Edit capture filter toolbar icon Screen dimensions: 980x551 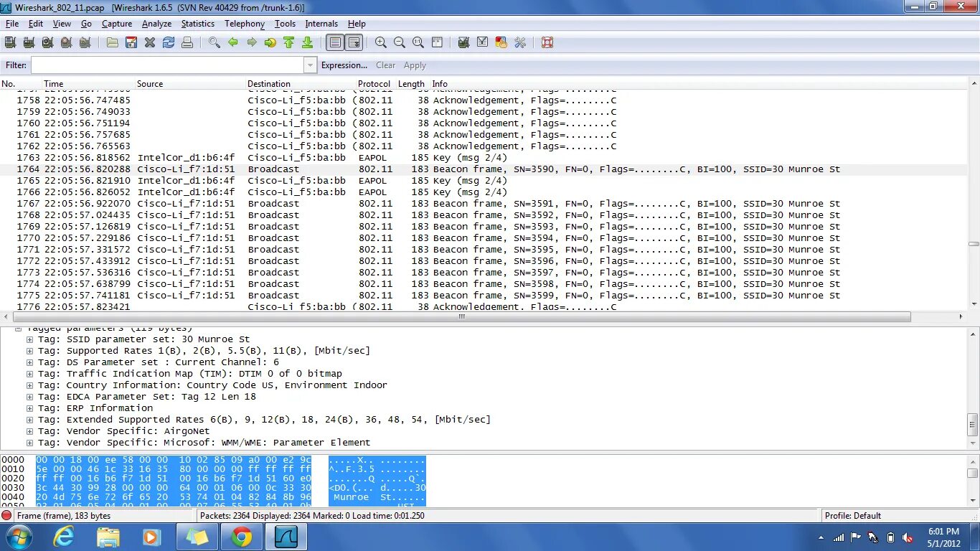(x=464, y=43)
